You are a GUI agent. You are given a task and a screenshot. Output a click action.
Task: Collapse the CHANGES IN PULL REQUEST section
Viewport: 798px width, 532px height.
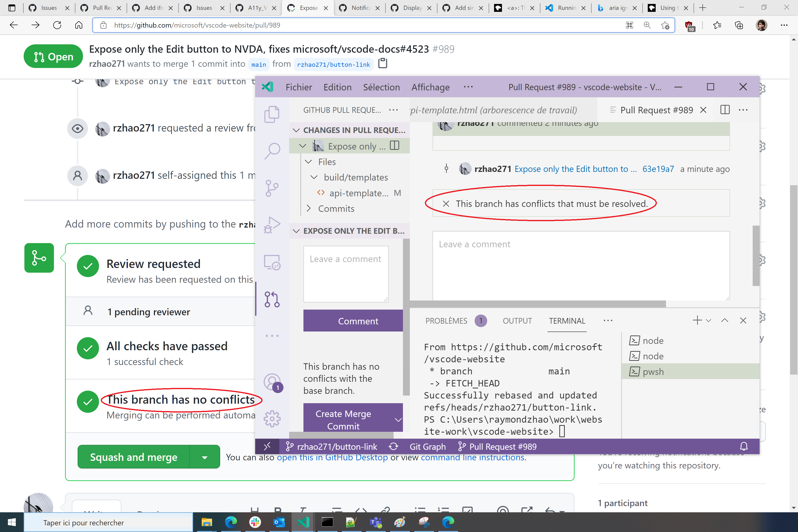coord(296,130)
